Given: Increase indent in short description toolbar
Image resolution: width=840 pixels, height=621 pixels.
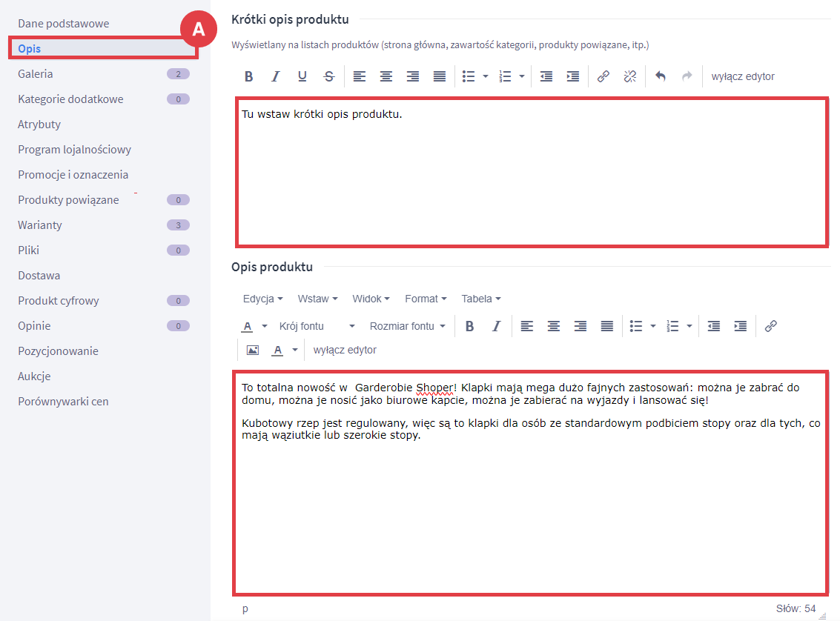Looking at the screenshot, I should (x=573, y=76).
